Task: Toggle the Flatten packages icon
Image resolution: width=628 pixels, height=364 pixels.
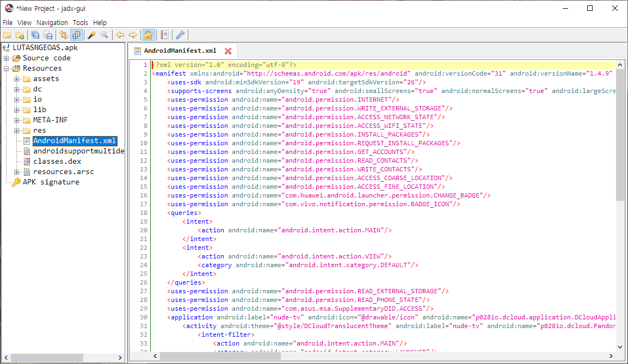Action: [x=76, y=35]
